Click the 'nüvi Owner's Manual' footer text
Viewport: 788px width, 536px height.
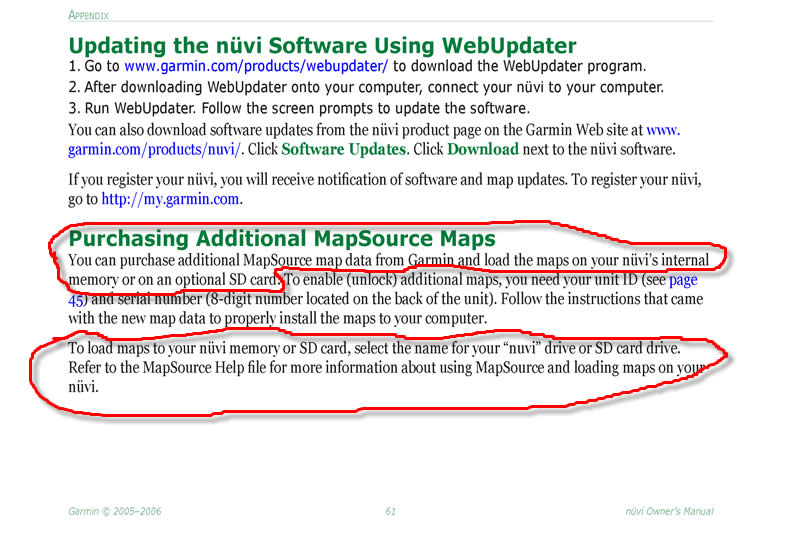[669, 511]
